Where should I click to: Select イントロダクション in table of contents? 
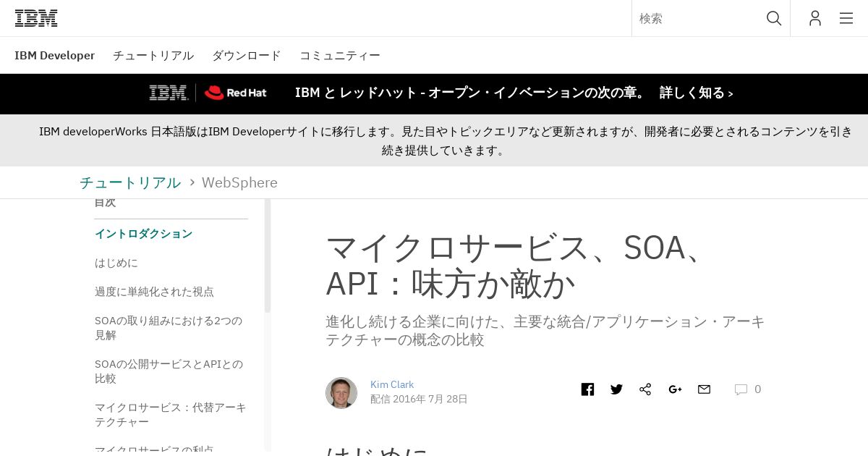(143, 234)
